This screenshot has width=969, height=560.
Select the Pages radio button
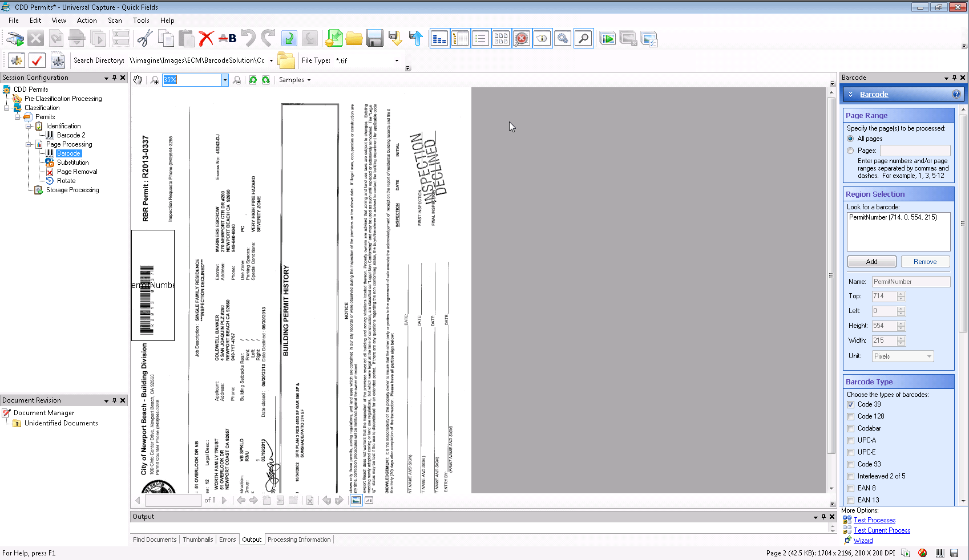[850, 151]
